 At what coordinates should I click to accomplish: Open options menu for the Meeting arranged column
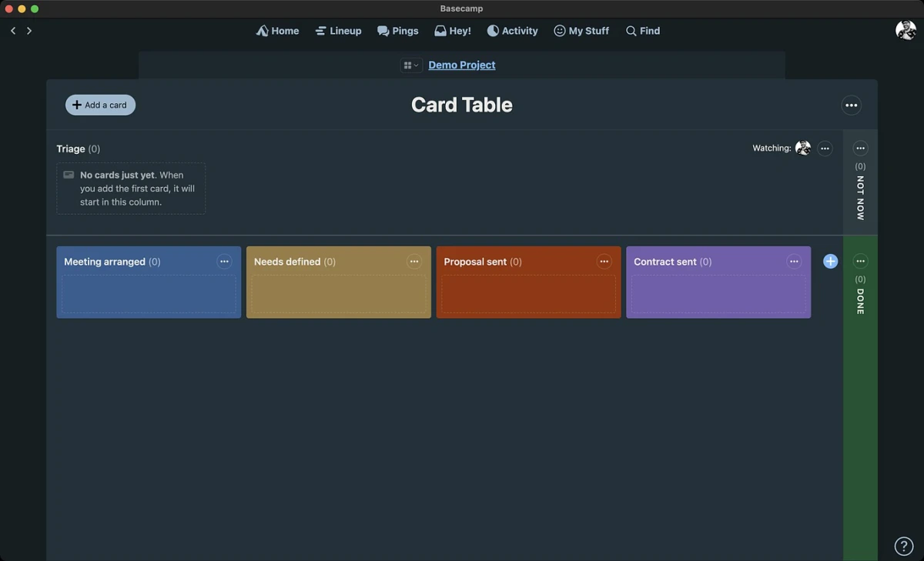click(224, 261)
